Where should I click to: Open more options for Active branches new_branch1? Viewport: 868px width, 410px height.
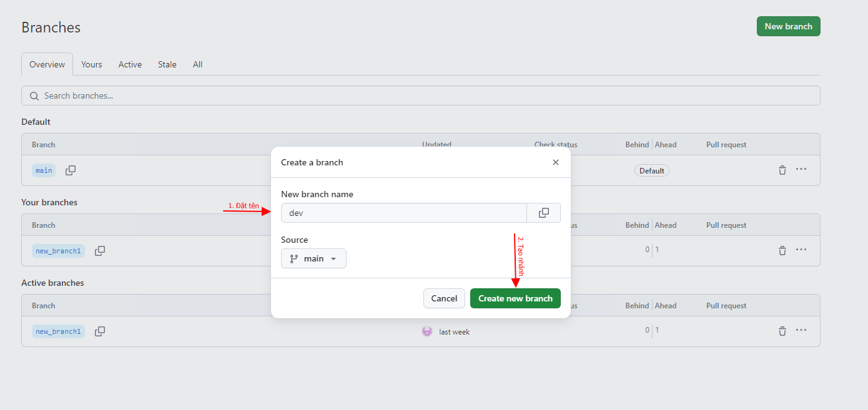pos(801,331)
